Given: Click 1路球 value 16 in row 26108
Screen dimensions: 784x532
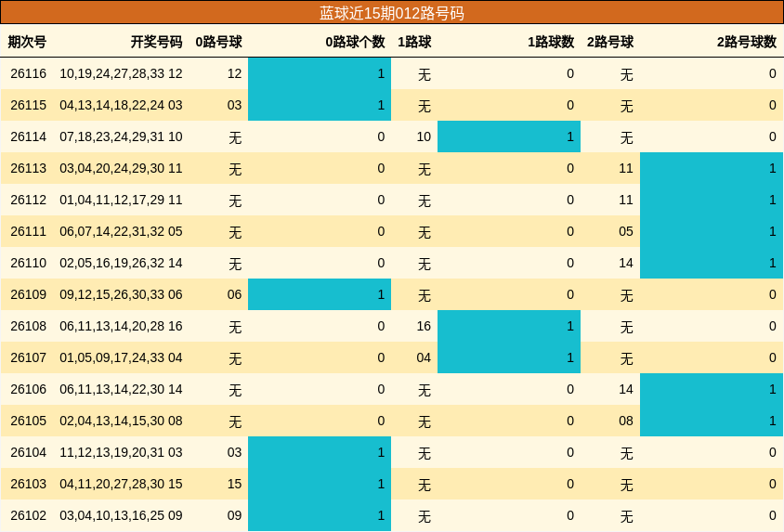Looking at the screenshot, I should click(x=424, y=326).
